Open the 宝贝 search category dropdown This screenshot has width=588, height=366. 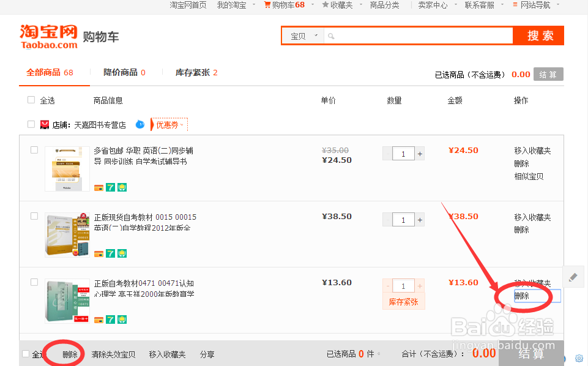point(302,36)
